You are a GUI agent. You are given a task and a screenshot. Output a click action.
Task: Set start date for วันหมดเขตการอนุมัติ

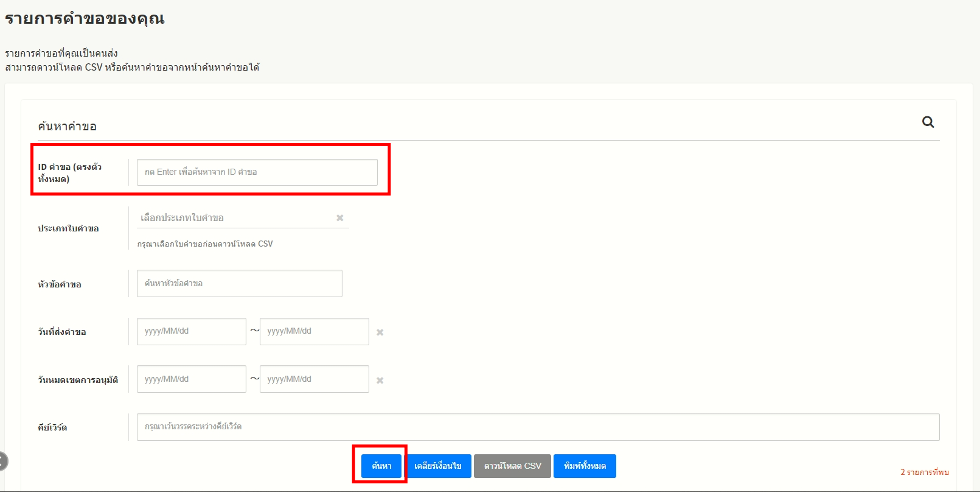pyautogui.click(x=191, y=379)
